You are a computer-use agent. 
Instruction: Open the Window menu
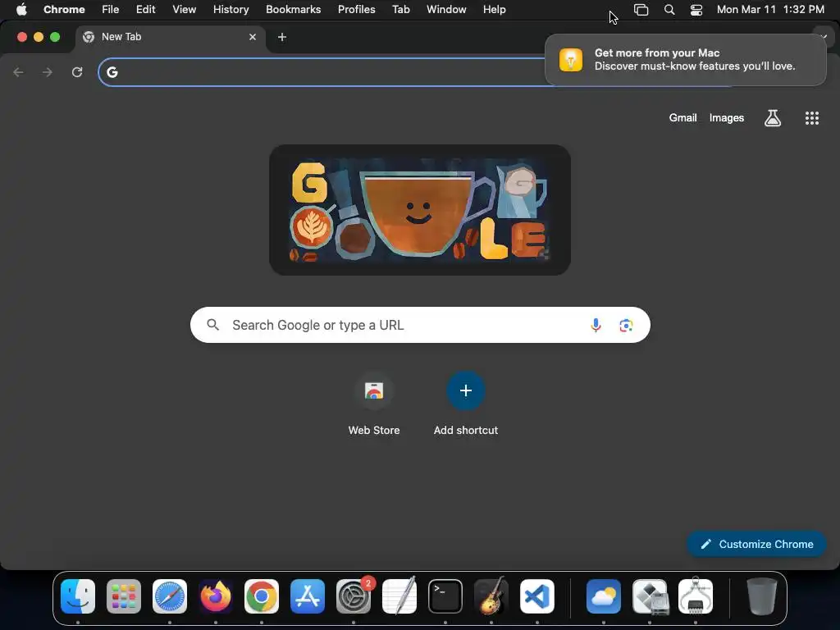445,9
